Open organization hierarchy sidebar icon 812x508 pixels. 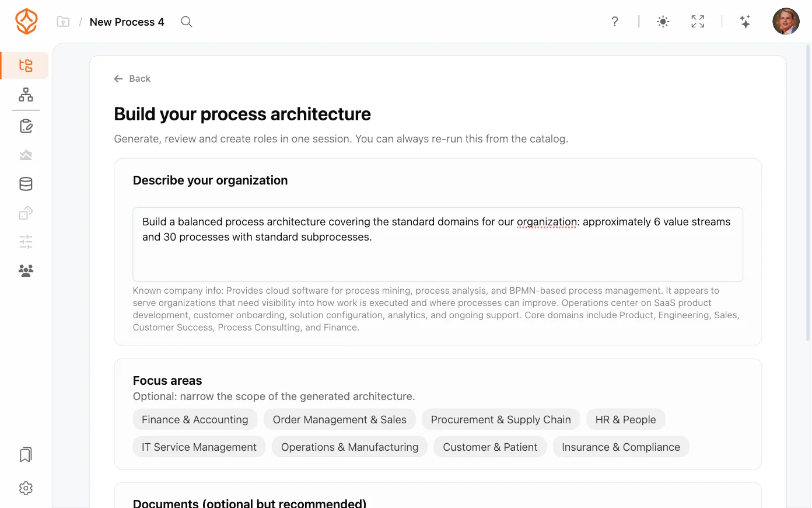tap(26, 95)
